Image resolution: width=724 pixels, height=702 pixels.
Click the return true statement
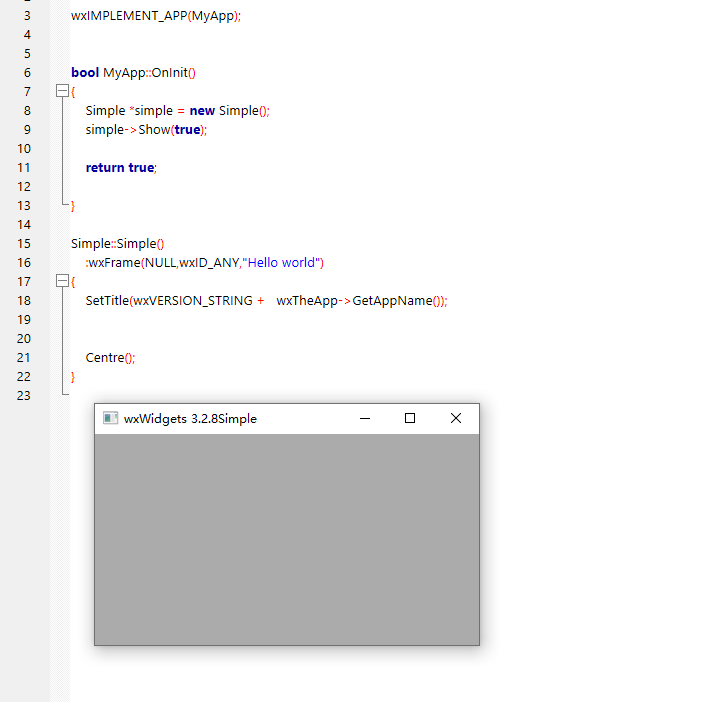(x=121, y=168)
